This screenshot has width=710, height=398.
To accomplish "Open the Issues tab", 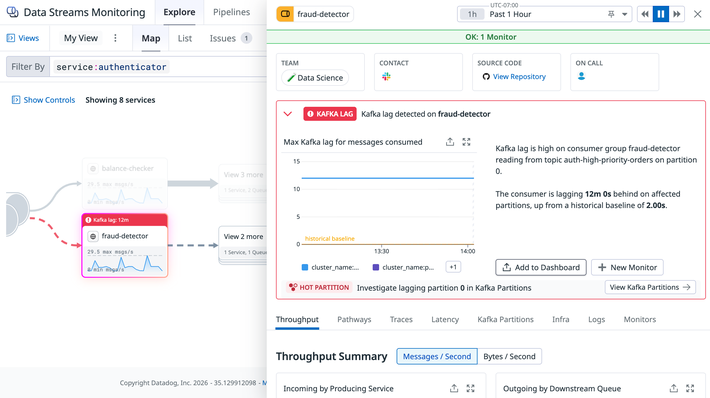I will 230,38.
